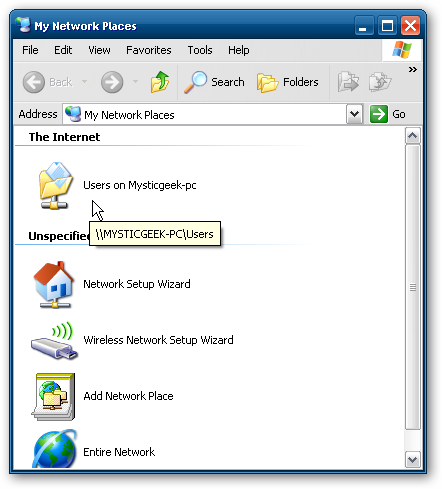Open the View menu

(x=99, y=50)
